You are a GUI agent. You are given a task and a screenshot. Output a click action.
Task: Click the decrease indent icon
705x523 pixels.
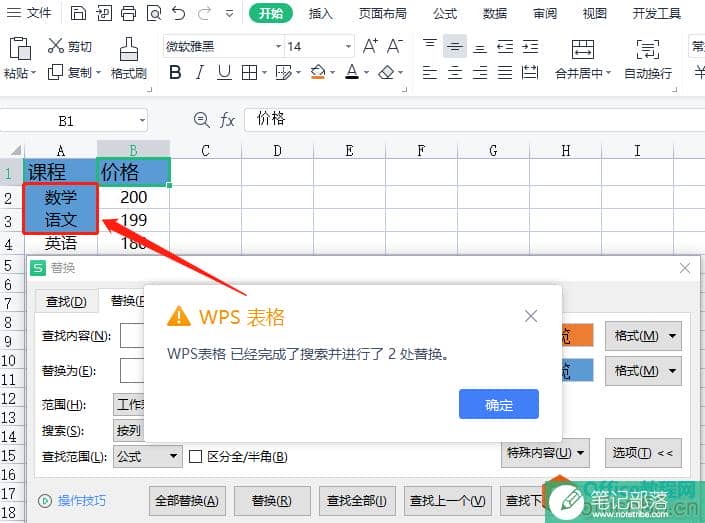click(505, 46)
